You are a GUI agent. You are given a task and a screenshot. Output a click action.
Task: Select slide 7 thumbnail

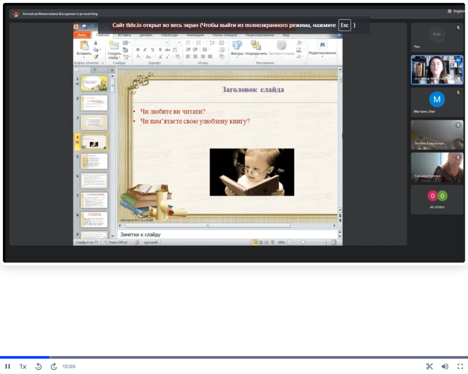(x=94, y=200)
